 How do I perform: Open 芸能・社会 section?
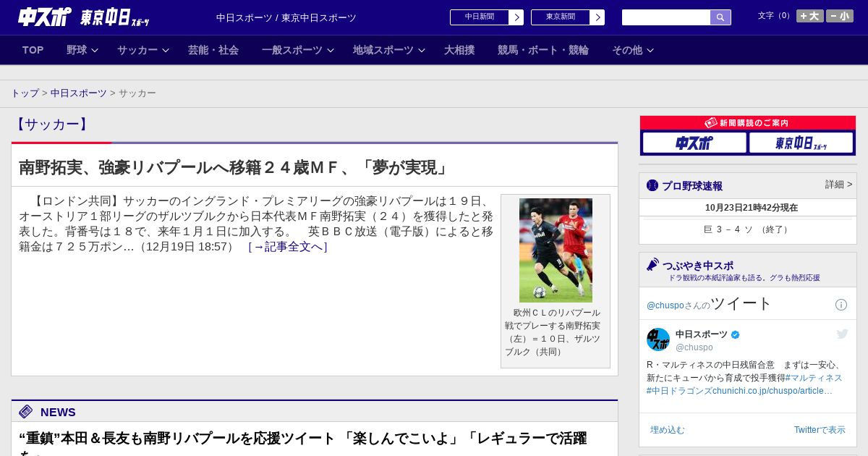click(213, 50)
